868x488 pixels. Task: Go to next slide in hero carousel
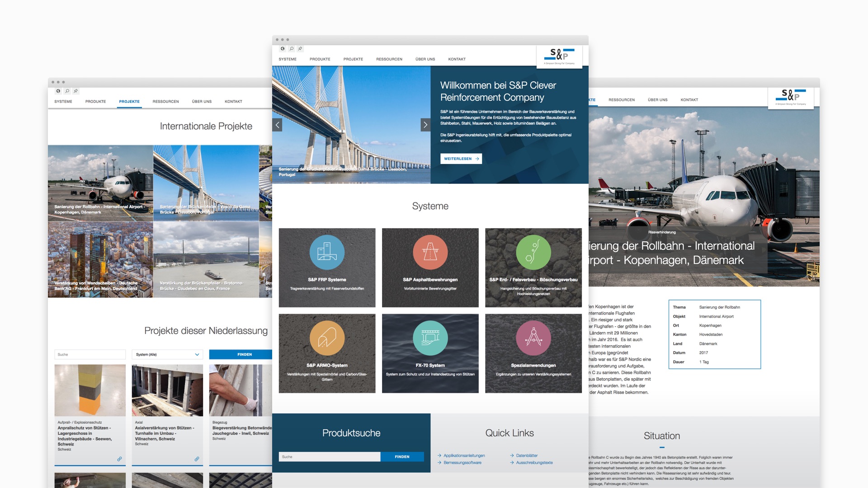pyautogui.click(x=425, y=125)
